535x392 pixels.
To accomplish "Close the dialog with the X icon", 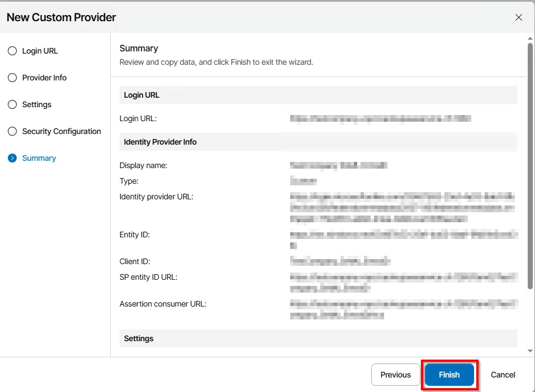I will click(518, 17).
